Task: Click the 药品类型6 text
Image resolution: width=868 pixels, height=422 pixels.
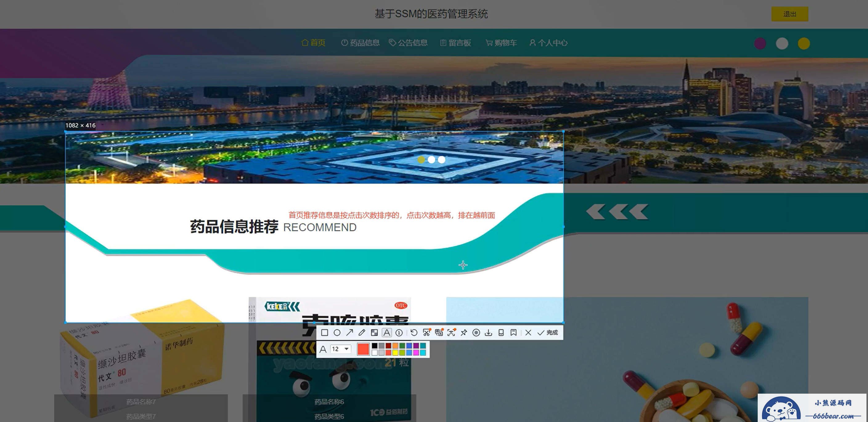Action: pos(329,417)
